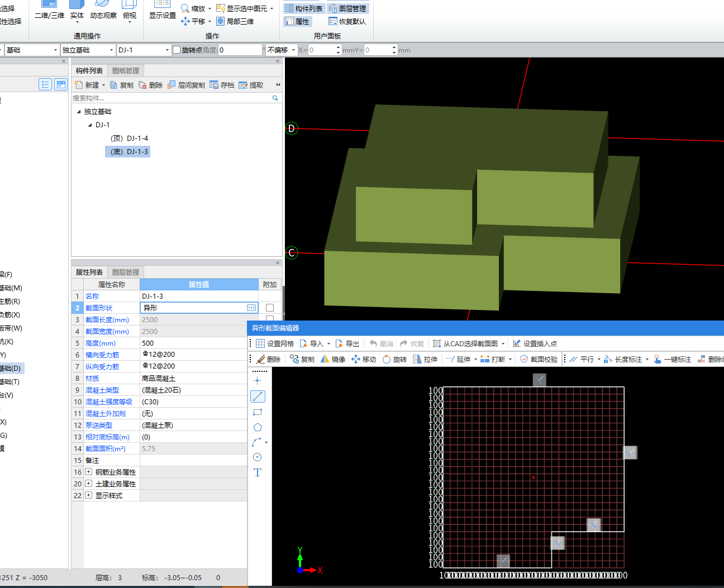
Task: Open 延伸 extend dropdown
Action: coord(475,359)
